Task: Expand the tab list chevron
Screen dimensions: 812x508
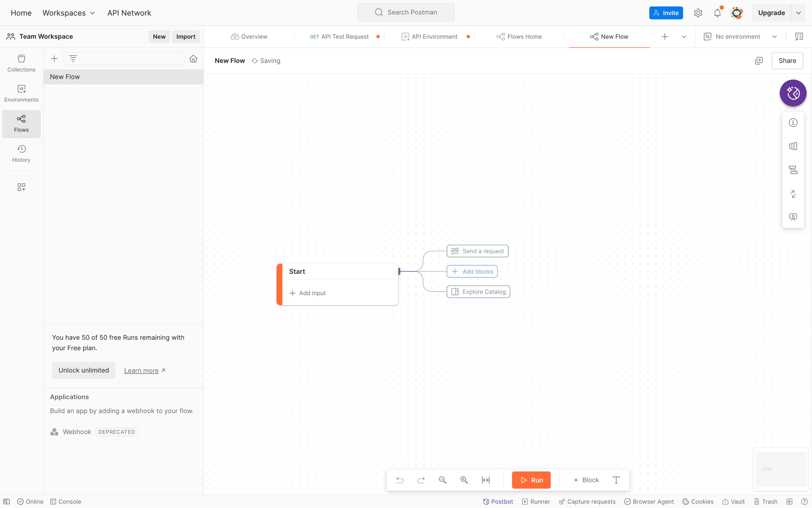Action: click(x=684, y=37)
